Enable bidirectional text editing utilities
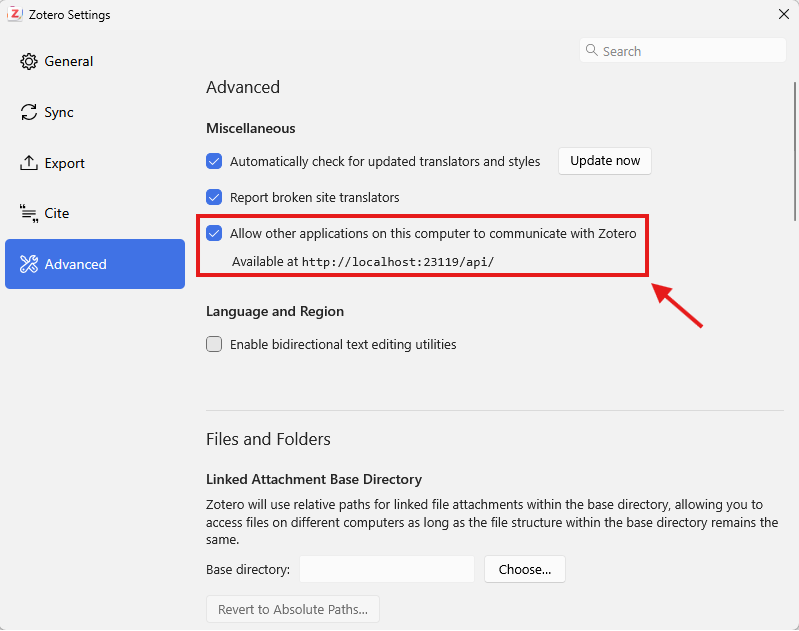This screenshot has height=631, width=799. (214, 344)
